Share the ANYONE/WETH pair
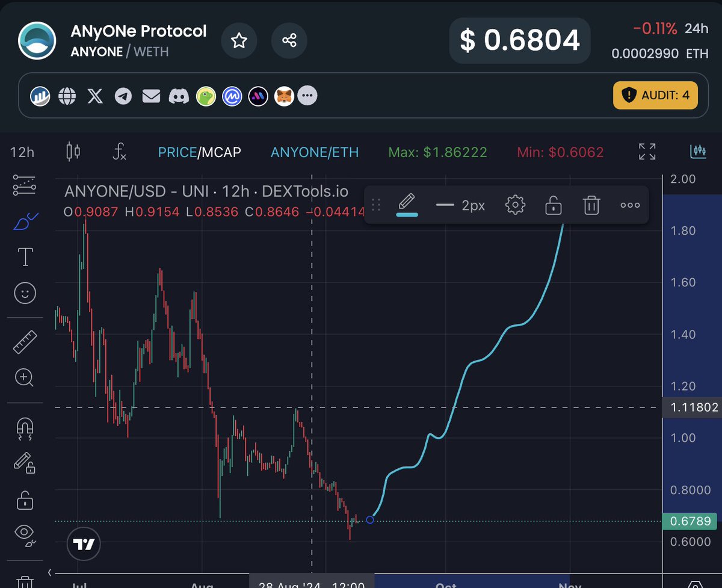This screenshot has height=588, width=722. coord(289,41)
